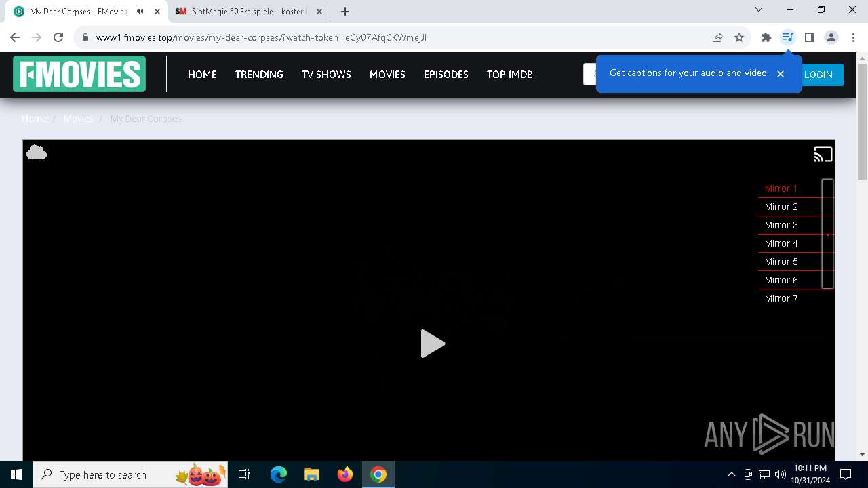The width and height of the screenshot is (868, 488).
Task: Share this page icon in address bar
Action: pos(717,37)
